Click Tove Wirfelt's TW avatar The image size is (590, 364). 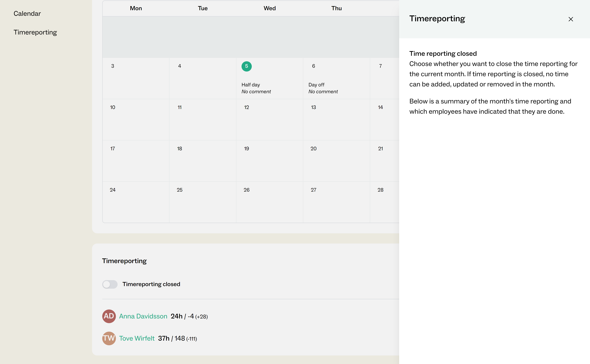point(109,338)
